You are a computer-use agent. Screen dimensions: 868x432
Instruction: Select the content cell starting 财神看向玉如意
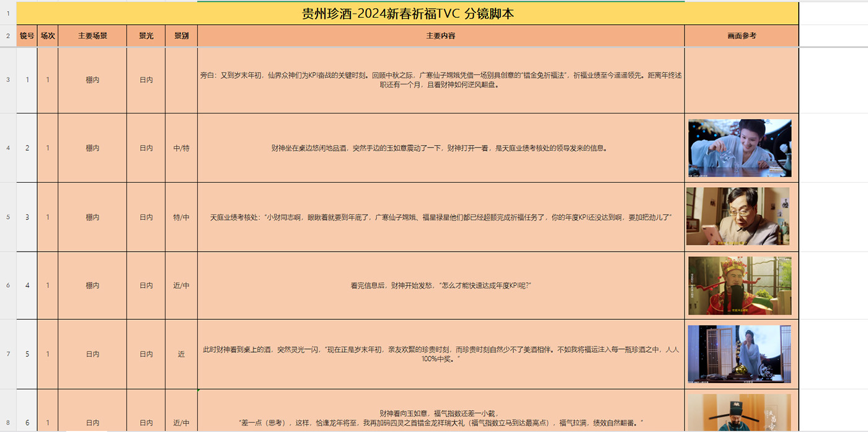click(x=441, y=411)
